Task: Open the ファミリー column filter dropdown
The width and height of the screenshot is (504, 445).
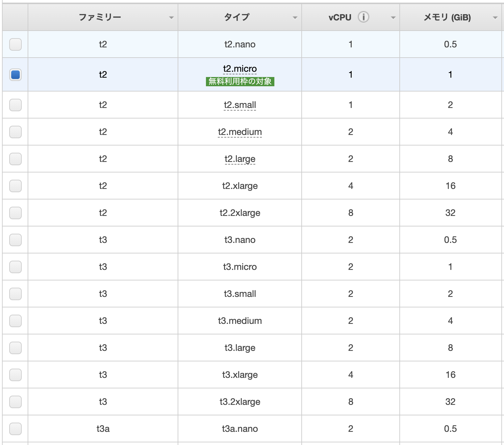Action: (171, 18)
